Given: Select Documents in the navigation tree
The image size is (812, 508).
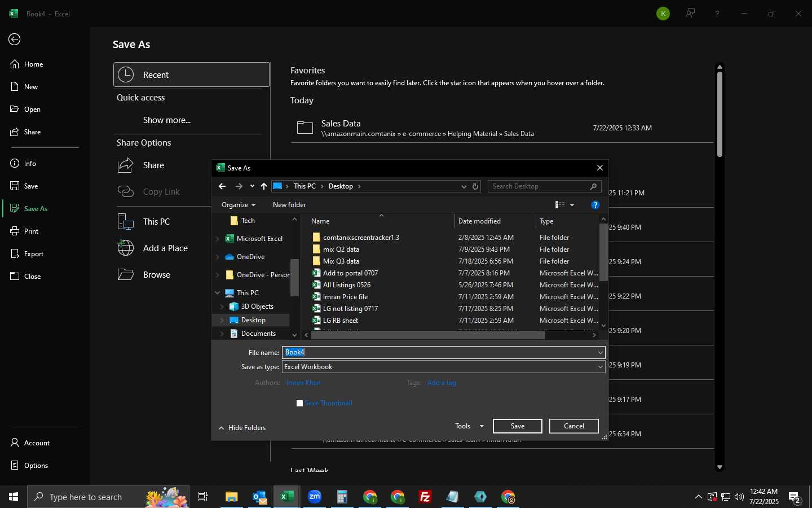Looking at the screenshot, I should pyautogui.click(x=258, y=334).
